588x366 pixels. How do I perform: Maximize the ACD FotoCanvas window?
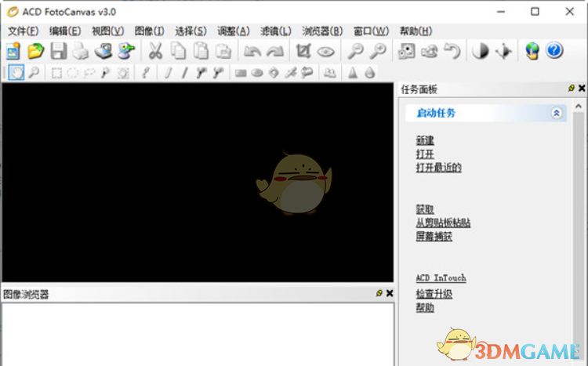click(535, 12)
